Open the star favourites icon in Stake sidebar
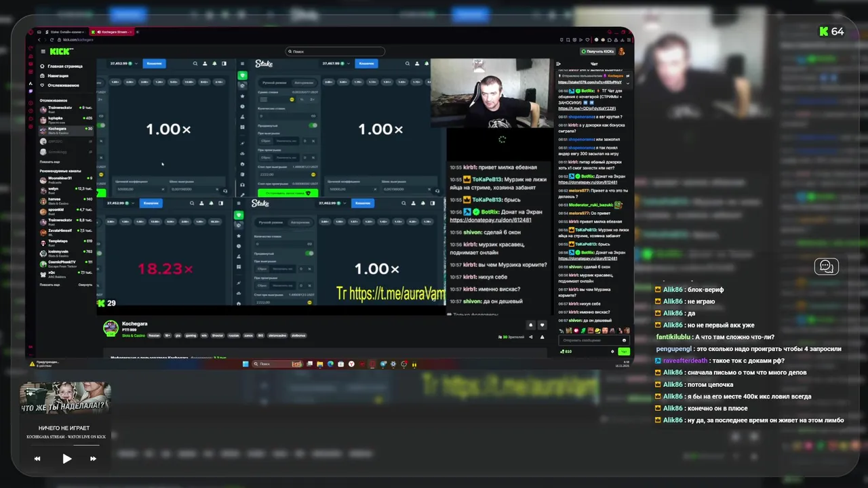 point(242,96)
